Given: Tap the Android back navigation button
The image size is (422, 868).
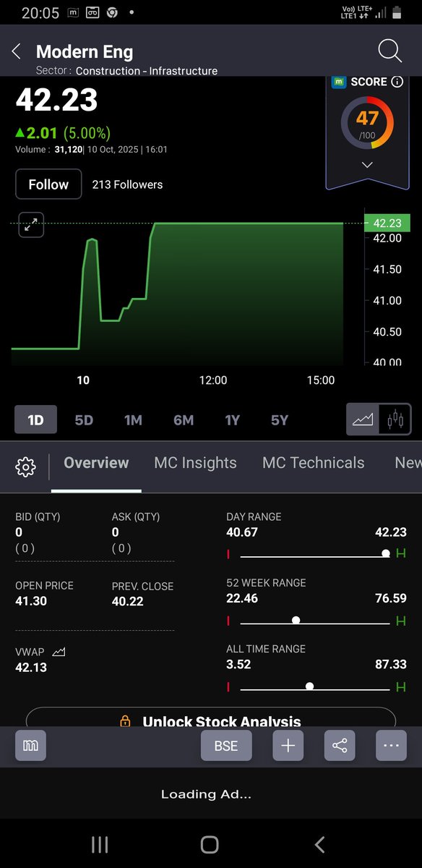Looking at the screenshot, I should pyautogui.click(x=320, y=844).
